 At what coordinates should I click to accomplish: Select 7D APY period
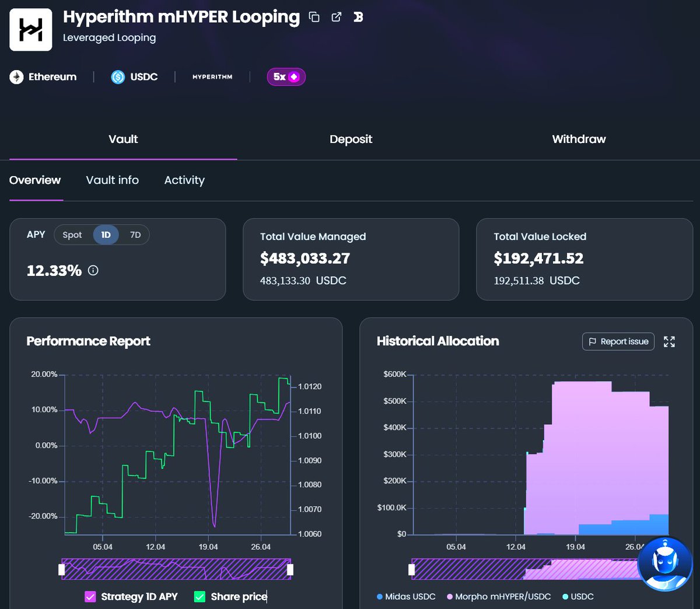(135, 235)
